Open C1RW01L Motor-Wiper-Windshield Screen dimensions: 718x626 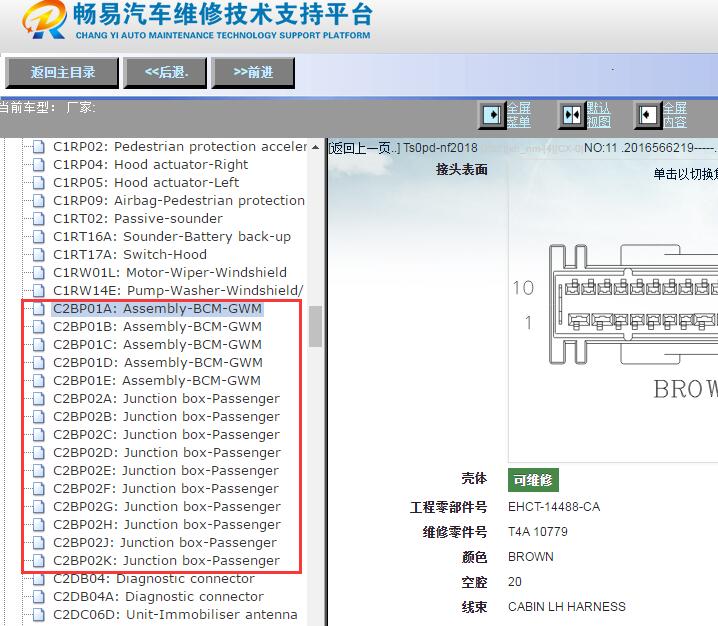click(170, 272)
